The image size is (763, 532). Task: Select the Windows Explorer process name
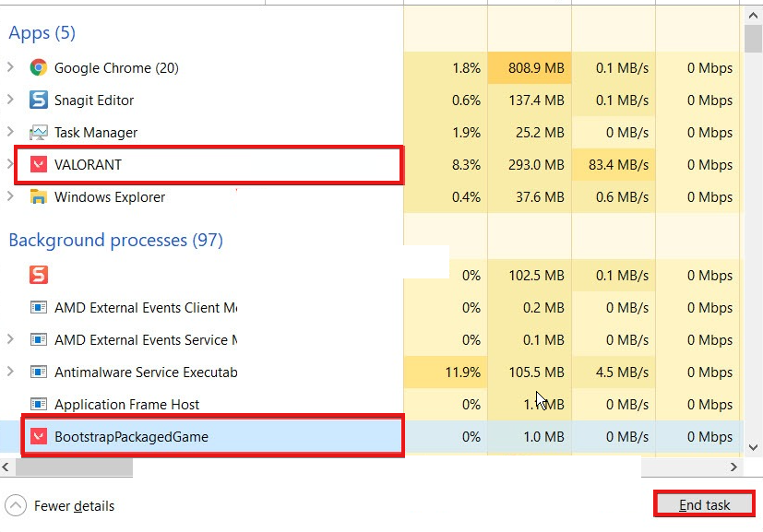point(110,197)
